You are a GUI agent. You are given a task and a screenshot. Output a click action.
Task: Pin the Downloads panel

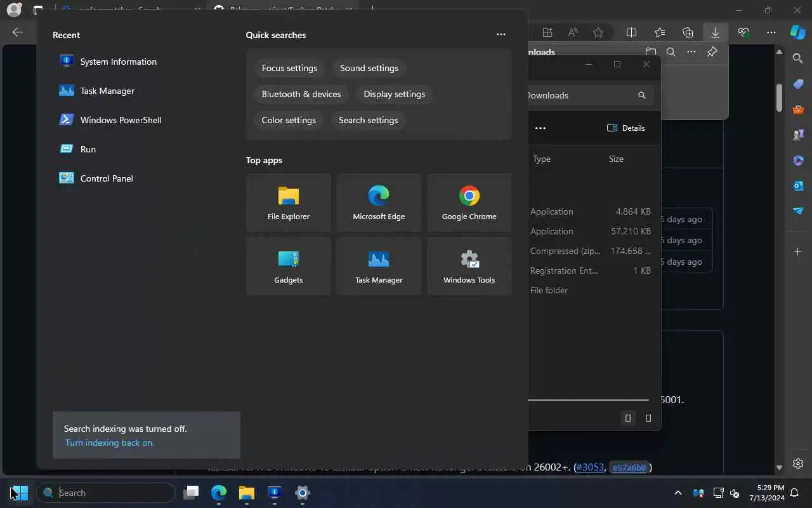[712, 52]
